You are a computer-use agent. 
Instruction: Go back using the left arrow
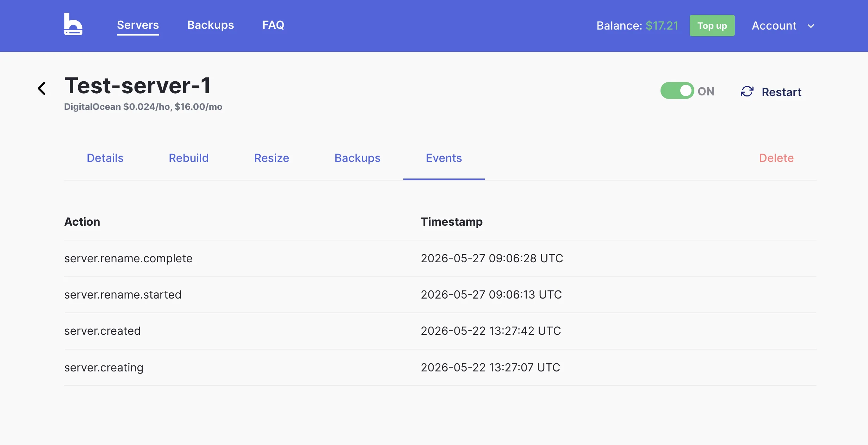pos(42,88)
